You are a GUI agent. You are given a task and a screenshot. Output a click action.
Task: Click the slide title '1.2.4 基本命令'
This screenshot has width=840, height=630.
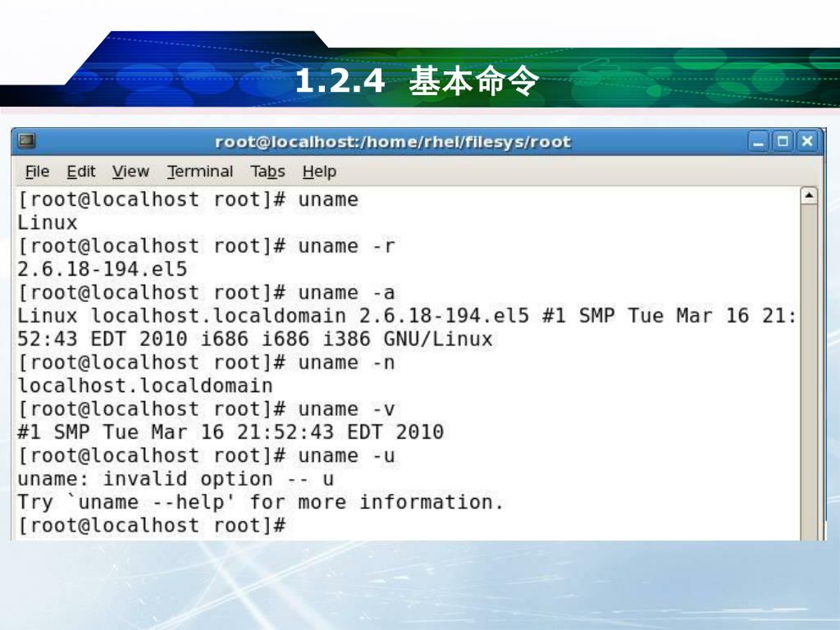[x=417, y=81]
